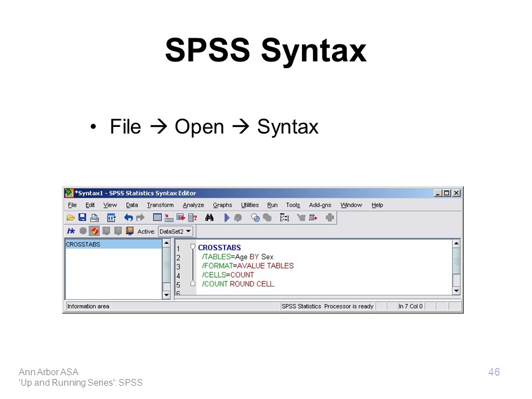Image resolution: width=532 pixels, height=399 pixels.
Task: Click the blue Undo arrow icon
Action: coord(128,217)
